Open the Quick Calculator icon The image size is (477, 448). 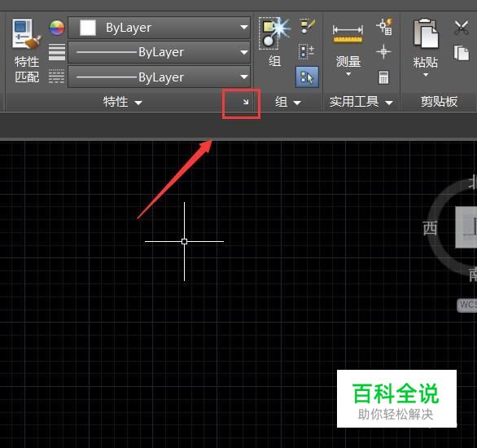383,77
